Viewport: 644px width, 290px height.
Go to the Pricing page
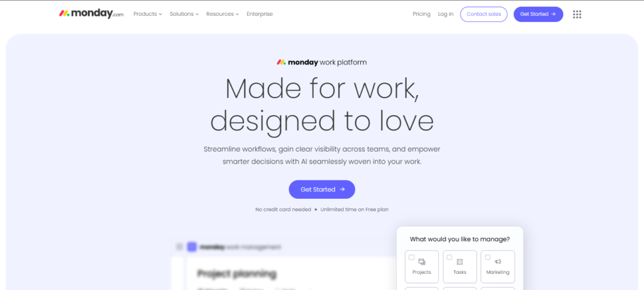421,14
